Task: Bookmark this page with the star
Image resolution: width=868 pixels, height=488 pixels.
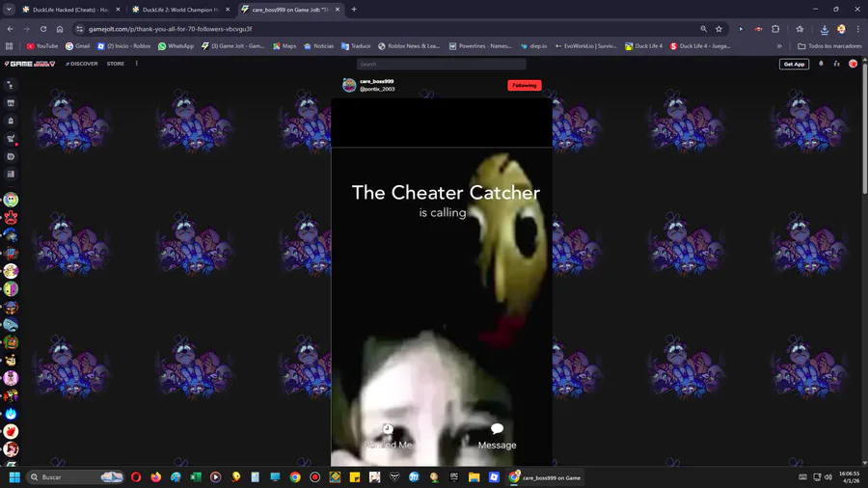Action: [719, 29]
